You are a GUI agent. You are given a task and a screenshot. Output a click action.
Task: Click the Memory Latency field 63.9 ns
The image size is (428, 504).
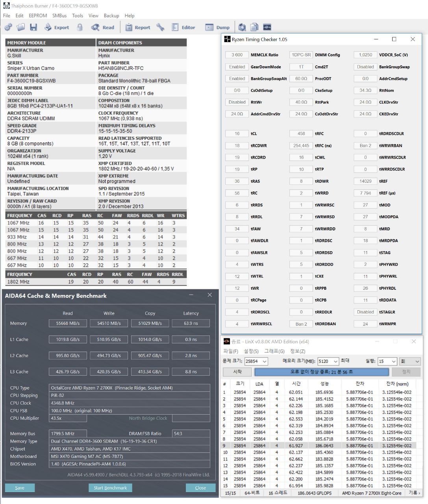[191, 323]
